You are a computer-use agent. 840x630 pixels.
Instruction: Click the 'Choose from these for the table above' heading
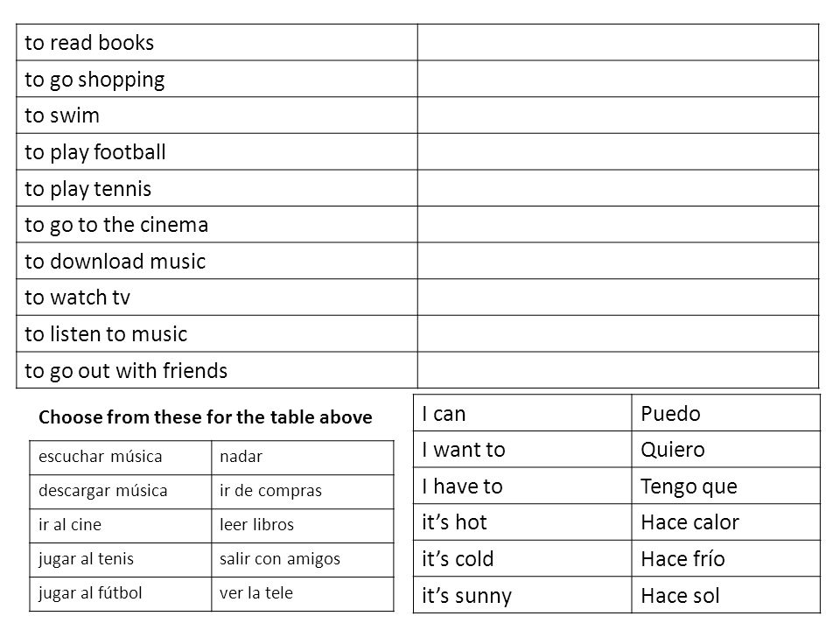coord(205,417)
